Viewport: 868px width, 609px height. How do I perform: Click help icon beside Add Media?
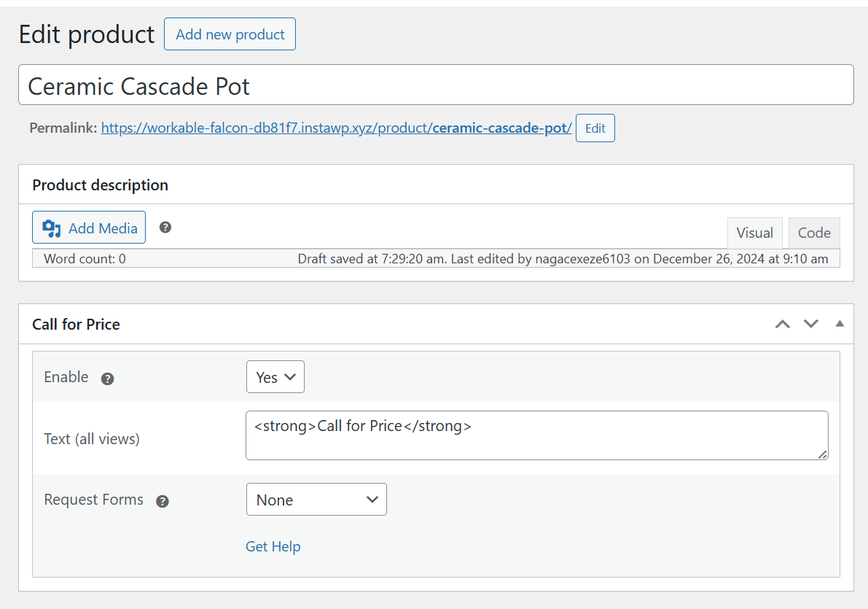pyautogui.click(x=165, y=228)
